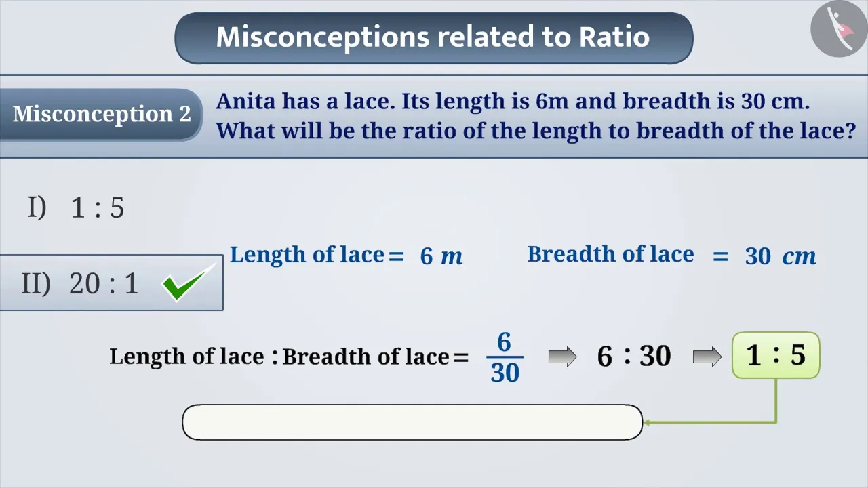868x488 pixels.
Task: Click the green 1 : 5 result box
Action: coord(776,355)
